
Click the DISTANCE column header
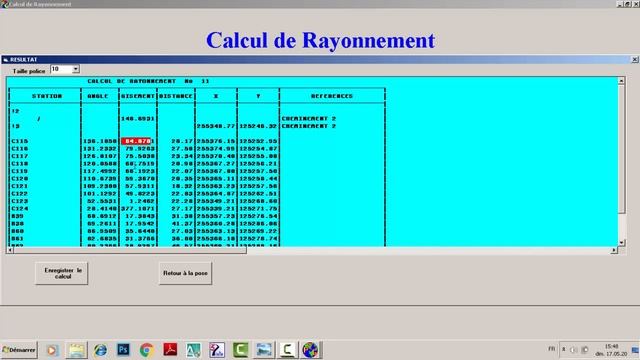(176, 96)
